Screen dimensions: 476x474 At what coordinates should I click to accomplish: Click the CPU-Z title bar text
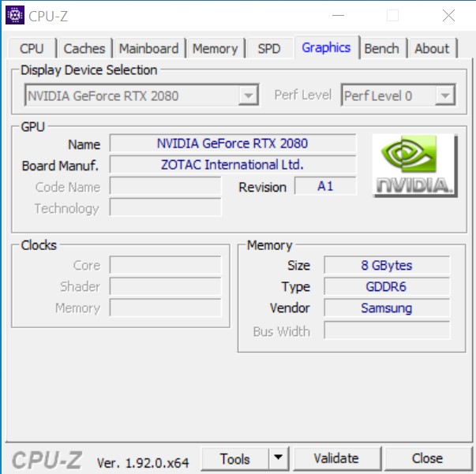click(x=48, y=16)
